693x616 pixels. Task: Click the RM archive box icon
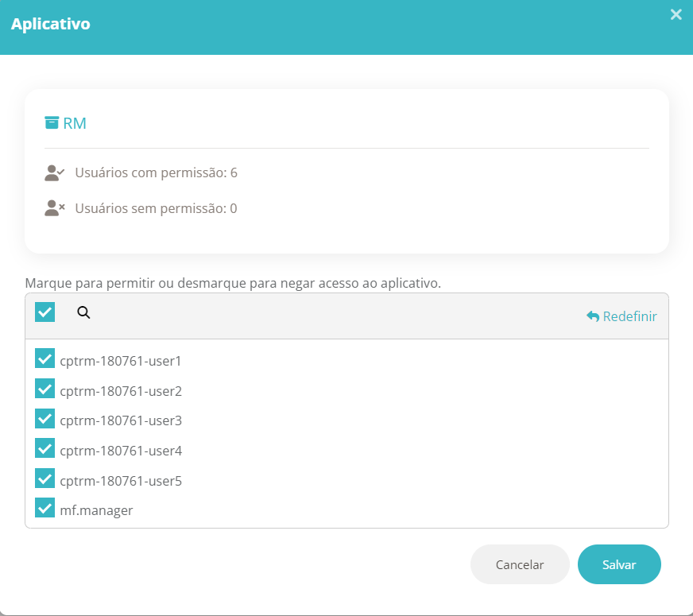coord(52,122)
